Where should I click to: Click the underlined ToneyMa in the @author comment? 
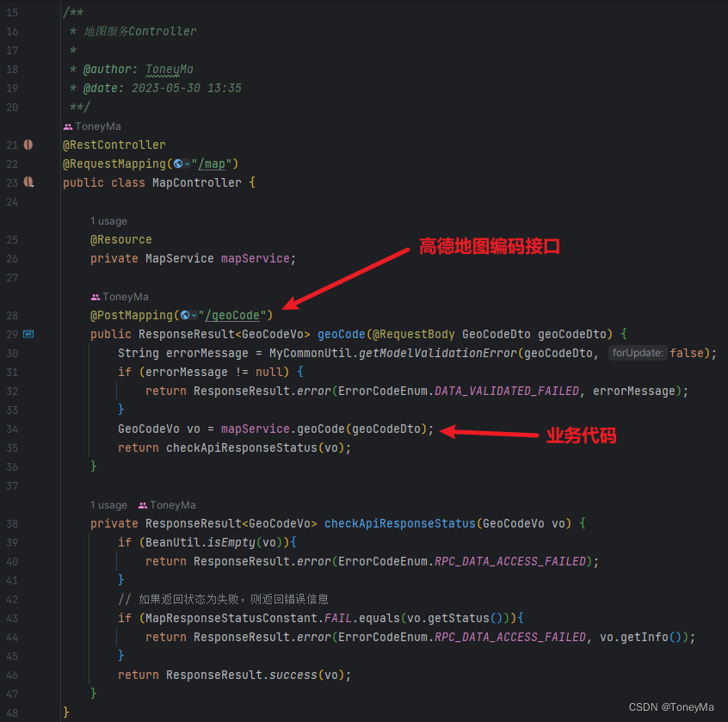tap(169, 69)
